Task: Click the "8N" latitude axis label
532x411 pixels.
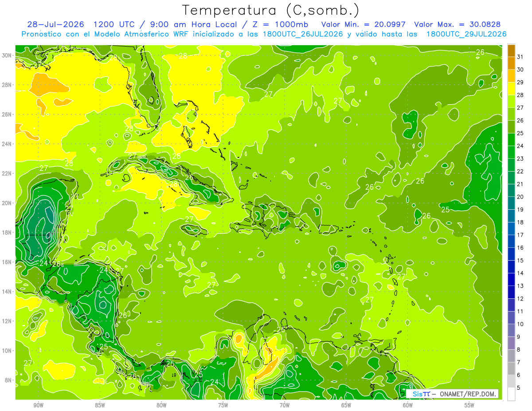Action: click(x=8, y=380)
